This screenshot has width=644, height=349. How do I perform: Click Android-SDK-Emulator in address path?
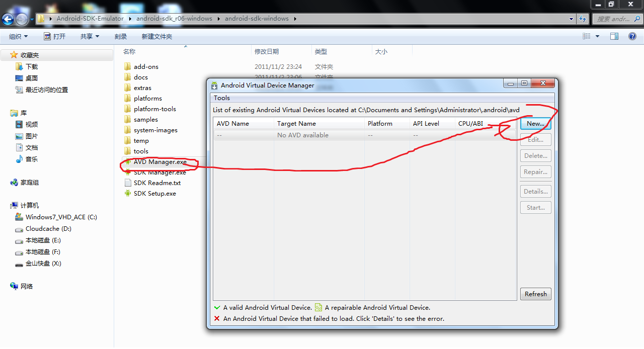click(x=90, y=19)
